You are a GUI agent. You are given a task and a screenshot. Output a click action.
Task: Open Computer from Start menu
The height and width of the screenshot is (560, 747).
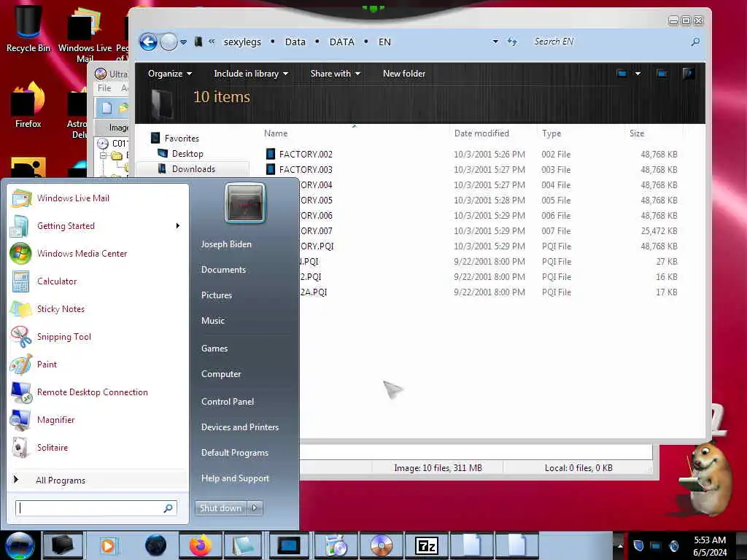tap(221, 374)
